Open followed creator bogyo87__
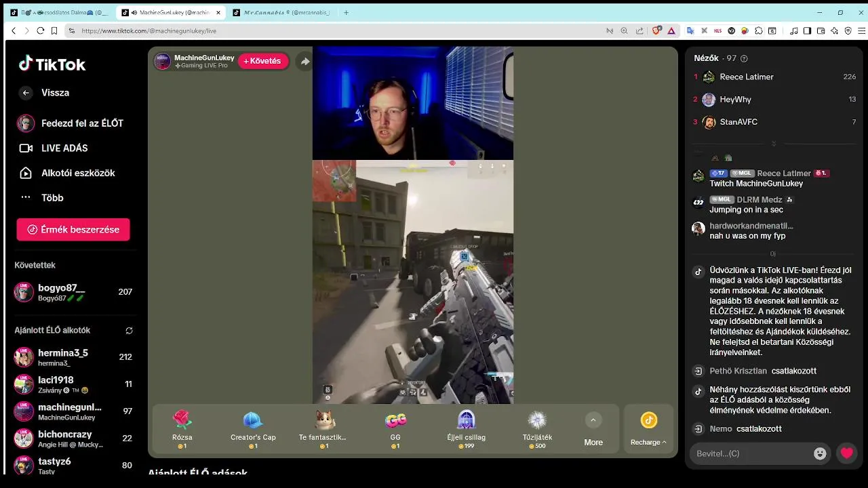Screen dimensions: 868x488 pos(73,292)
